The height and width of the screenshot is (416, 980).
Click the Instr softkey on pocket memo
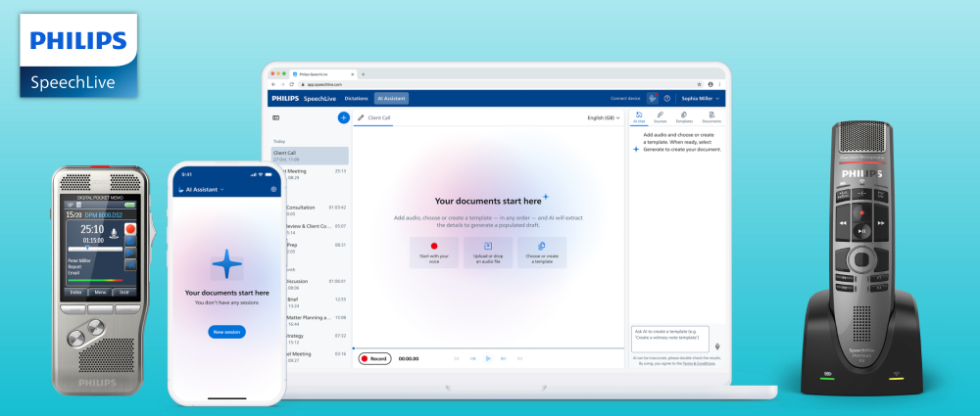[123, 292]
